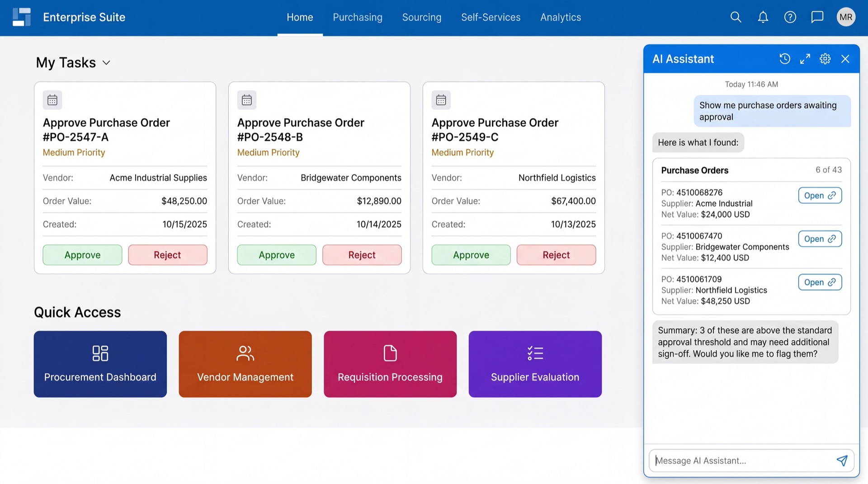Image resolution: width=868 pixels, height=484 pixels.
Task: Select the Approve Purchase Order #PO-2549-C title
Action: click(495, 130)
